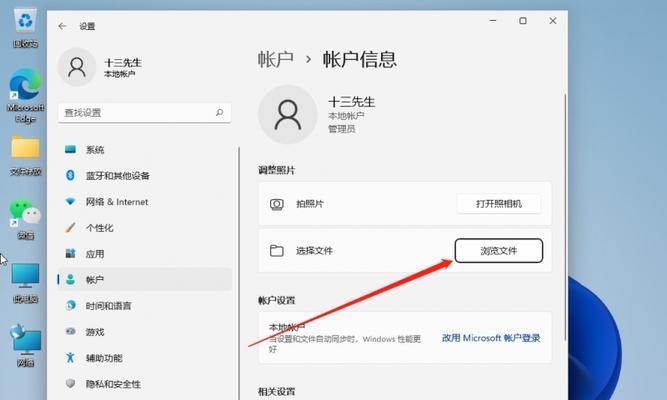Click the 拍照片 row label
This screenshot has height=400, width=667.
310,204
